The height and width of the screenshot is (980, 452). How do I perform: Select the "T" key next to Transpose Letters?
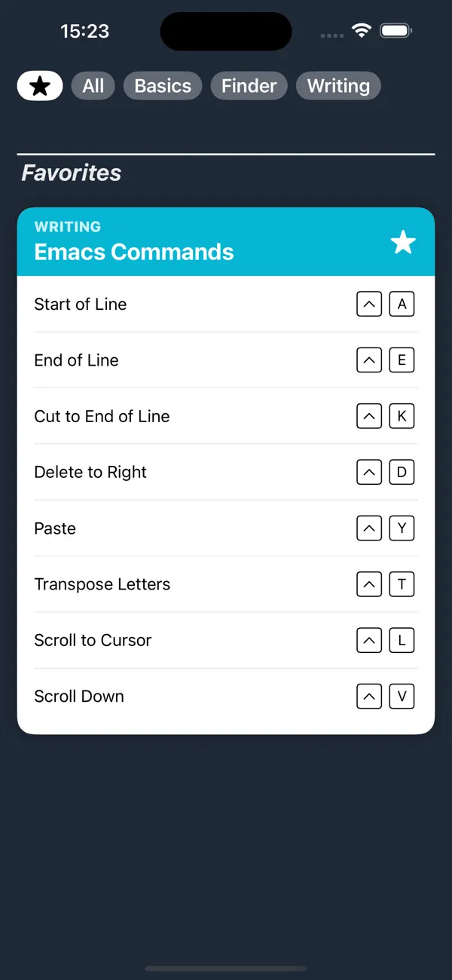click(402, 584)
